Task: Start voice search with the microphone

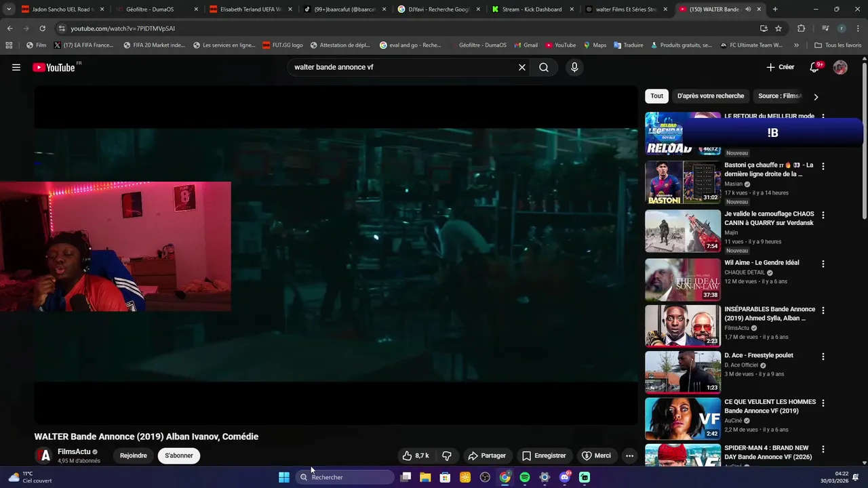Action: click(574, 67)
